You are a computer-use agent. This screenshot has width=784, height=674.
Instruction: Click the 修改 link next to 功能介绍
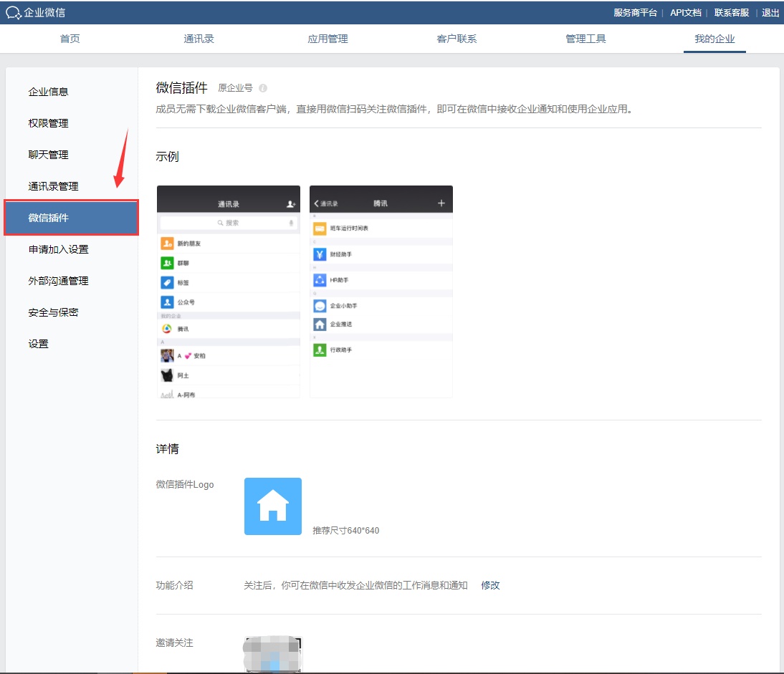click(490, 585)
